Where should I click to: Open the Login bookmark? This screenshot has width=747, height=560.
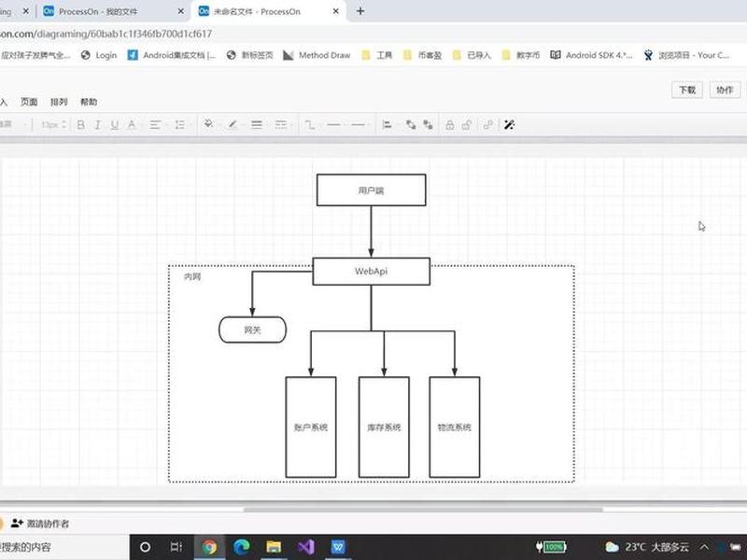(99, 55)
